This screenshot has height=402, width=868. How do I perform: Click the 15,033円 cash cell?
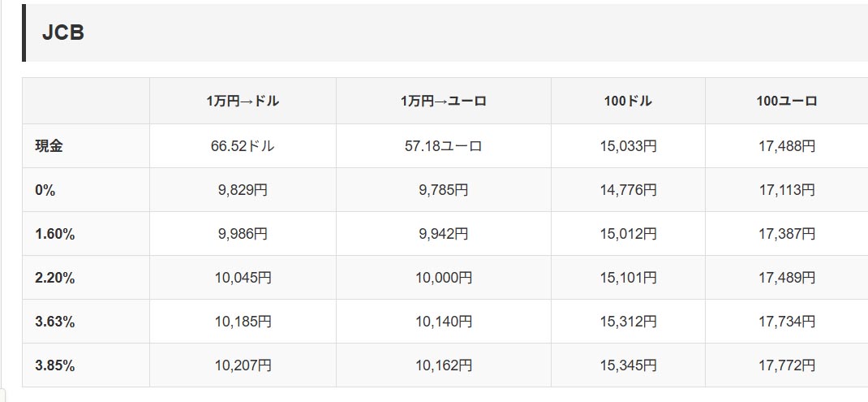coord(628,146)
